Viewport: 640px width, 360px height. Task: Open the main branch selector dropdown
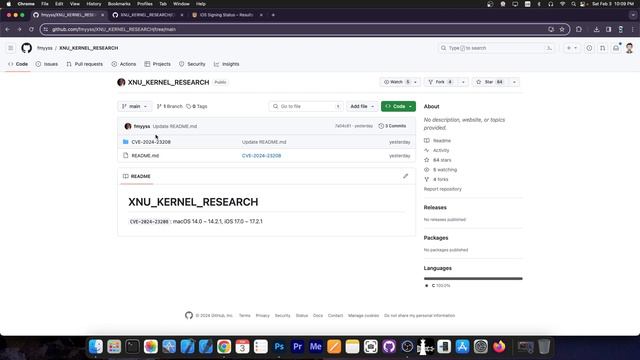pyautogui.click(x=134, y=106)
